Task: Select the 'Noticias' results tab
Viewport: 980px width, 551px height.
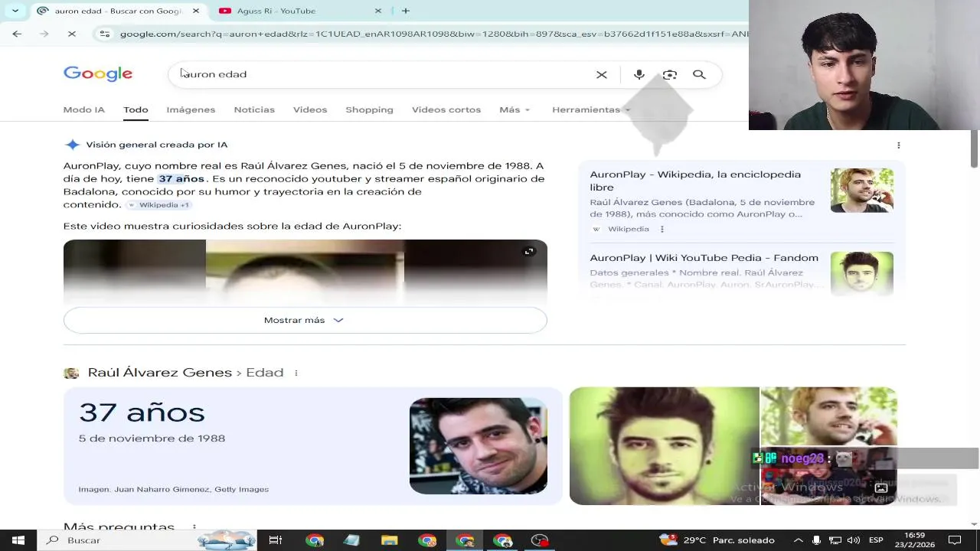Action: [254, 109]
